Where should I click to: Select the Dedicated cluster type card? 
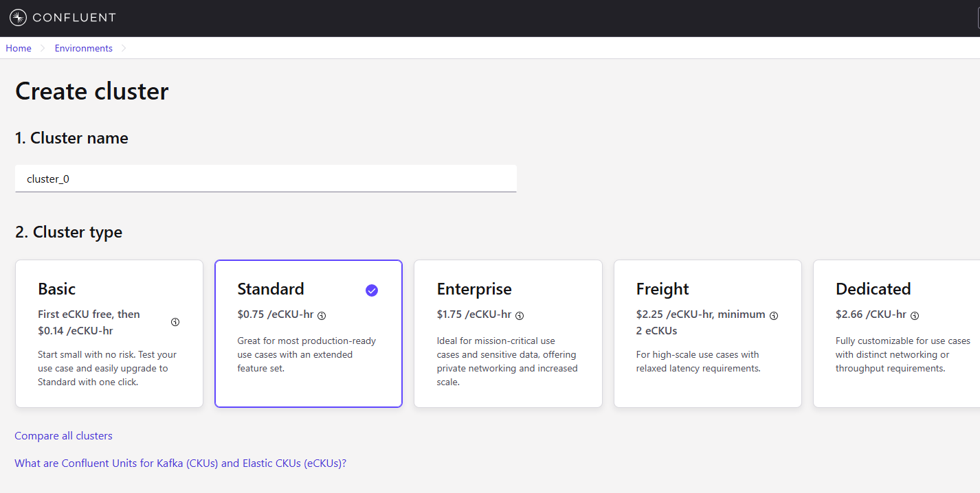pos(897,334)
